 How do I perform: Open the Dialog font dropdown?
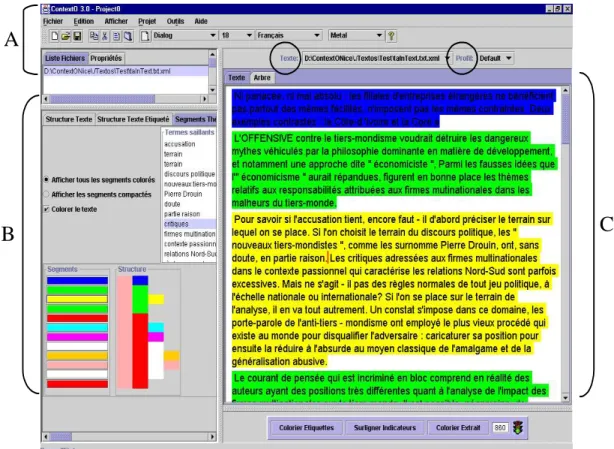tap(213, 35)
